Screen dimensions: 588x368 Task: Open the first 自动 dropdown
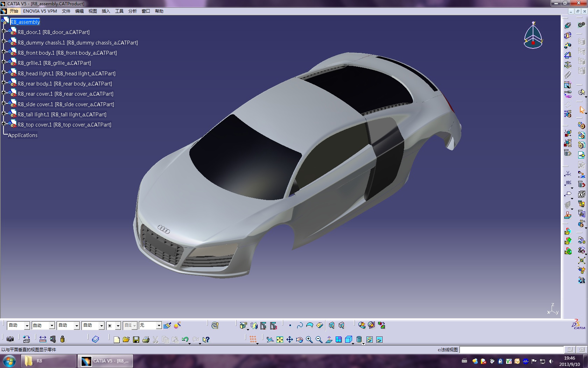(x=27, y=326)
